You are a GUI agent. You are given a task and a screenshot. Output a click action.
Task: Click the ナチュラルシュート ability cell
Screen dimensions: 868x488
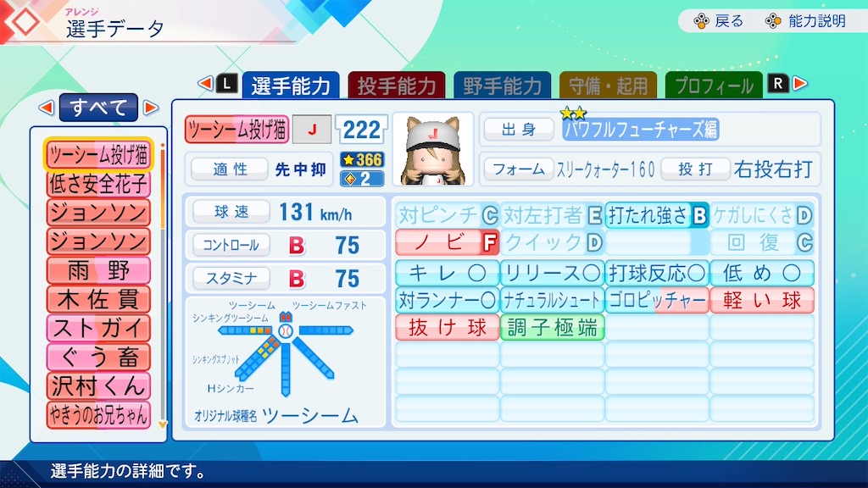tap(552, 300)
